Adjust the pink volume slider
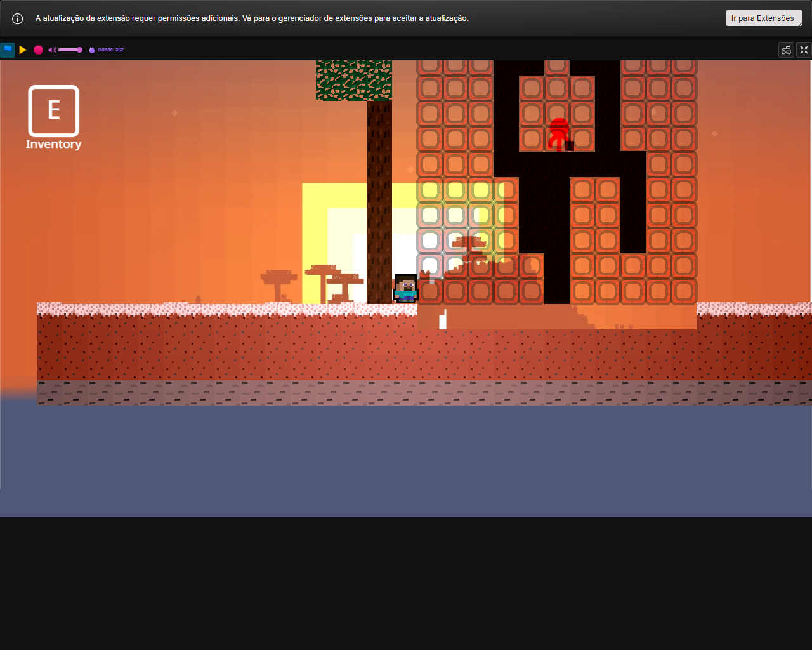Screen dimensions: 812x650 coord(70,50)
